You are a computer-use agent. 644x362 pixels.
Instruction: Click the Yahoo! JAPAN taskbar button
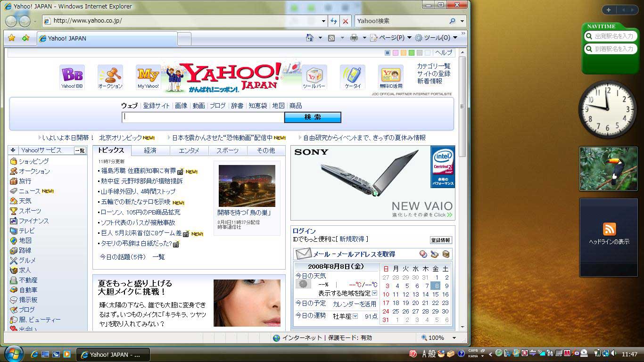[113, 354]
